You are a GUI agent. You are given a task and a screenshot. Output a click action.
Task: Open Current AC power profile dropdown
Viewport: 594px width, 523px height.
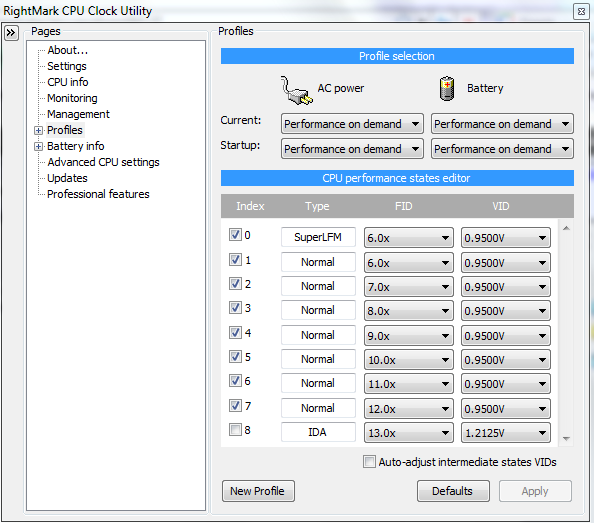point(352,124)
